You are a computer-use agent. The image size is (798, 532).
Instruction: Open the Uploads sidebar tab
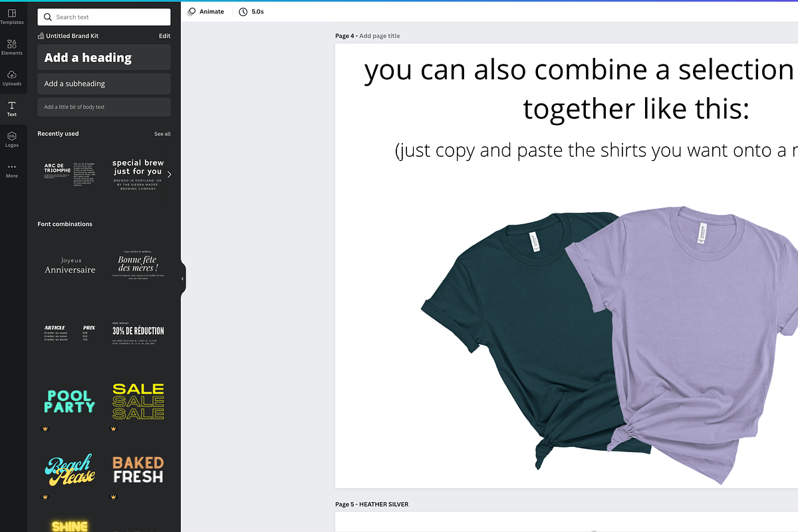(x=12, y=78)
